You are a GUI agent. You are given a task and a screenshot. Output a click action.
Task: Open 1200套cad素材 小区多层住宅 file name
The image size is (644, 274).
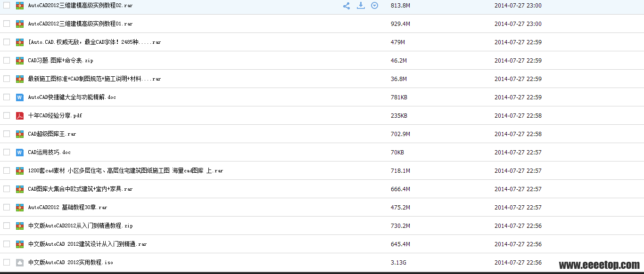[x=125, y=171]
